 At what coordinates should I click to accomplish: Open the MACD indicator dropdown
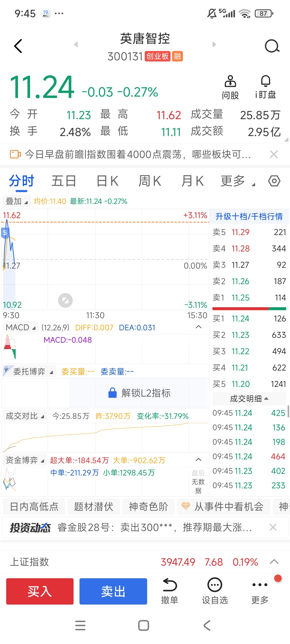click(20, 327)
